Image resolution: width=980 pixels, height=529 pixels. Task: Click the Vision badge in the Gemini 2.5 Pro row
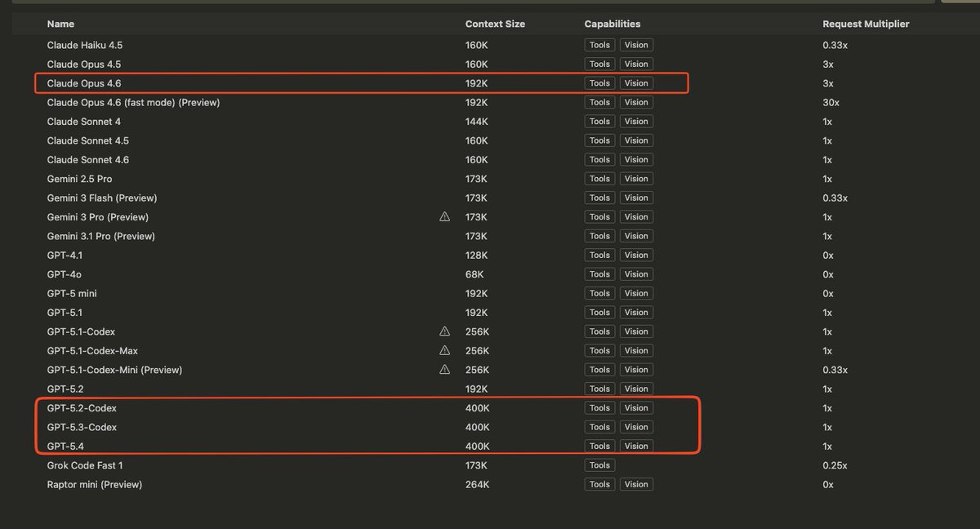tap(636, 179)
